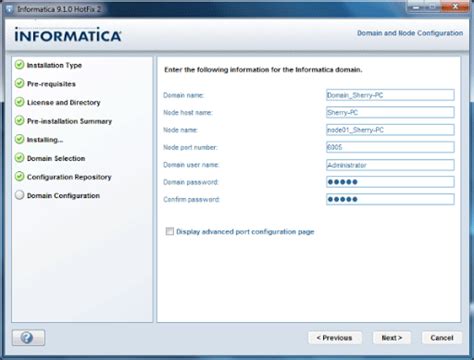Click the empty Domain Configuration step circle
The height and width of the screenshot is (360, 474).
pos(20,195)
